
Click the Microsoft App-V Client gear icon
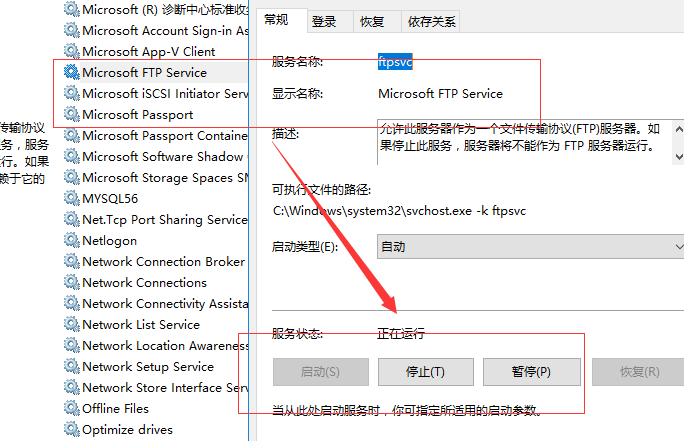coord(71,51)
